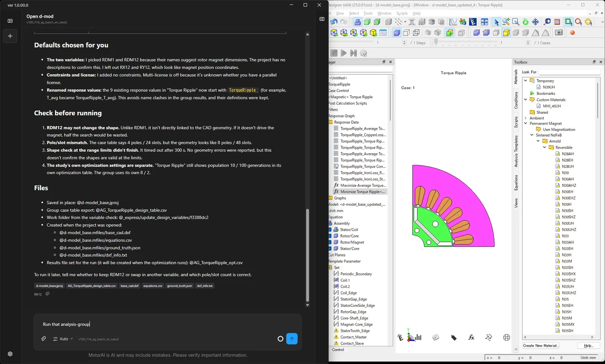Open the Help menu in Designer
The image size is (605, 364).
417,13
